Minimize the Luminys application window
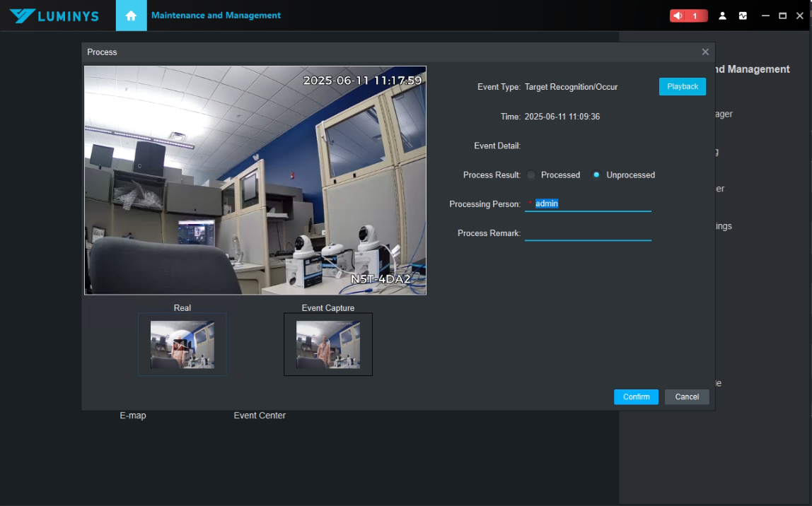Screen dimensions: 812x506 click(x=765, y=16)
